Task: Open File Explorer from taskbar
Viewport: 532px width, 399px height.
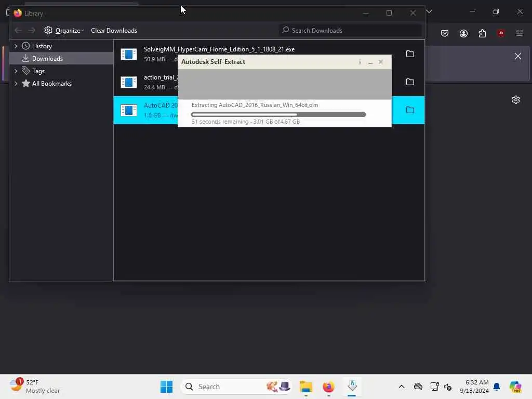Action: coord(305,387)
